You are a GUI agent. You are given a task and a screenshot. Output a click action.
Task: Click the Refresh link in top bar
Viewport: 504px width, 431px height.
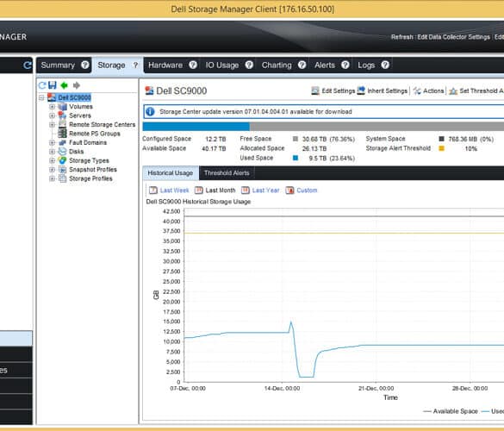pos(401,37)
